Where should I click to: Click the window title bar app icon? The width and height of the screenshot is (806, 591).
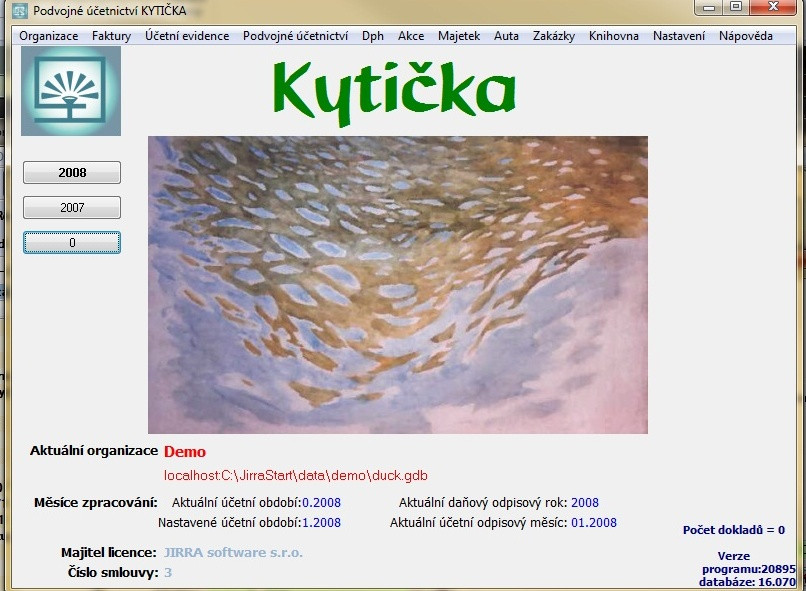(x=20, y=11)
